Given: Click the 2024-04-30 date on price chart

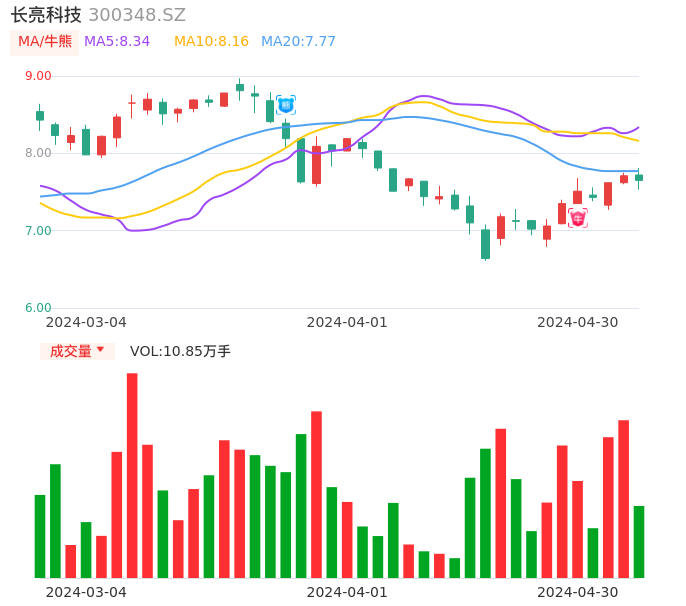Looking at the screenshot, I should 578,322.
